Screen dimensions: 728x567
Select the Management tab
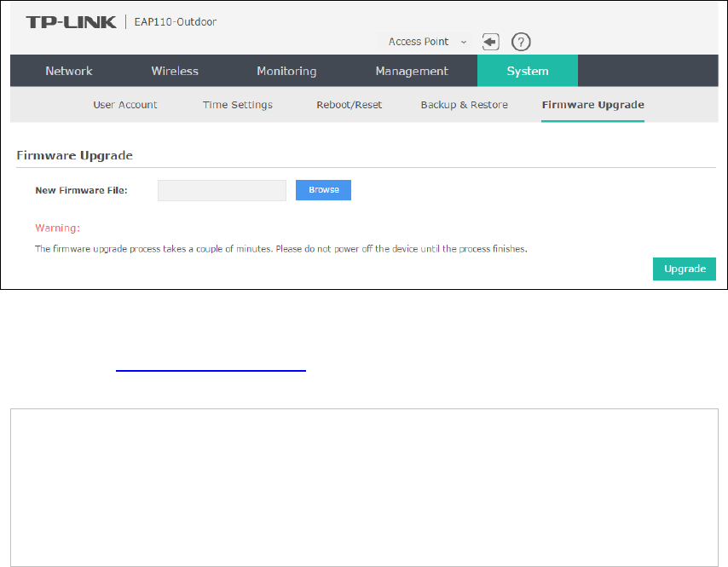pyautogui.click(x=412, y=71)
